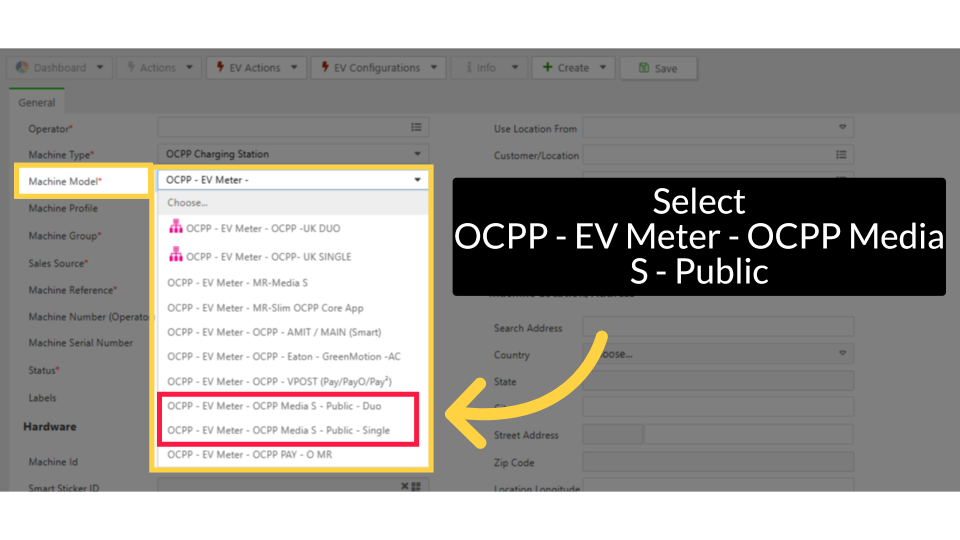Image resolution: width=960 pixels, height=540 pixels.
Task: Click the Machine Model label
Action: click(x=65, y=181)
